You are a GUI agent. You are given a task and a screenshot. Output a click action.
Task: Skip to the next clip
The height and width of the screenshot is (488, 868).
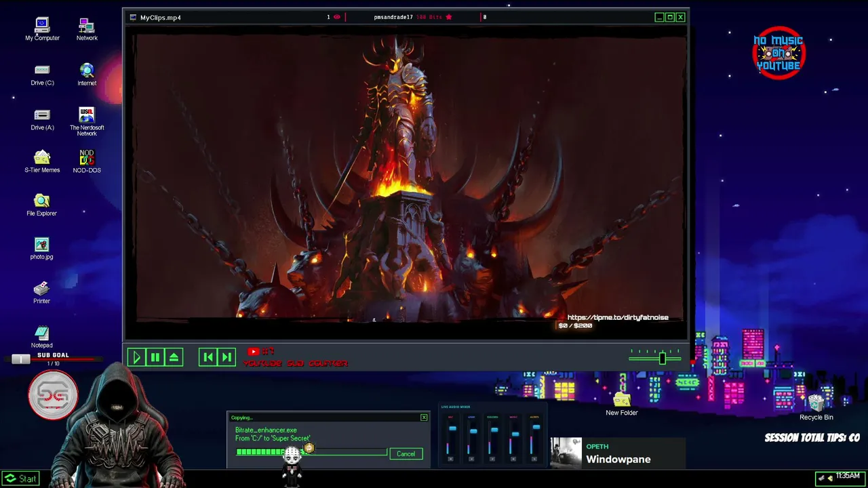coord(226,357)
